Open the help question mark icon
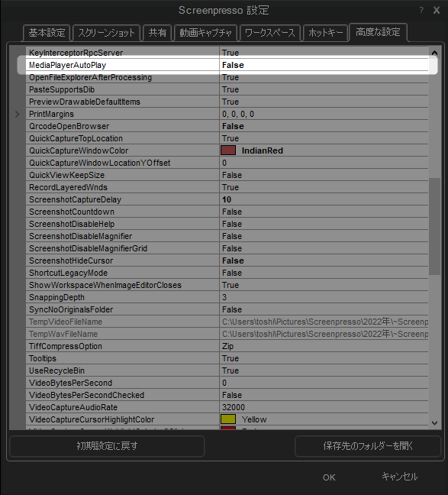 [421, 11]
